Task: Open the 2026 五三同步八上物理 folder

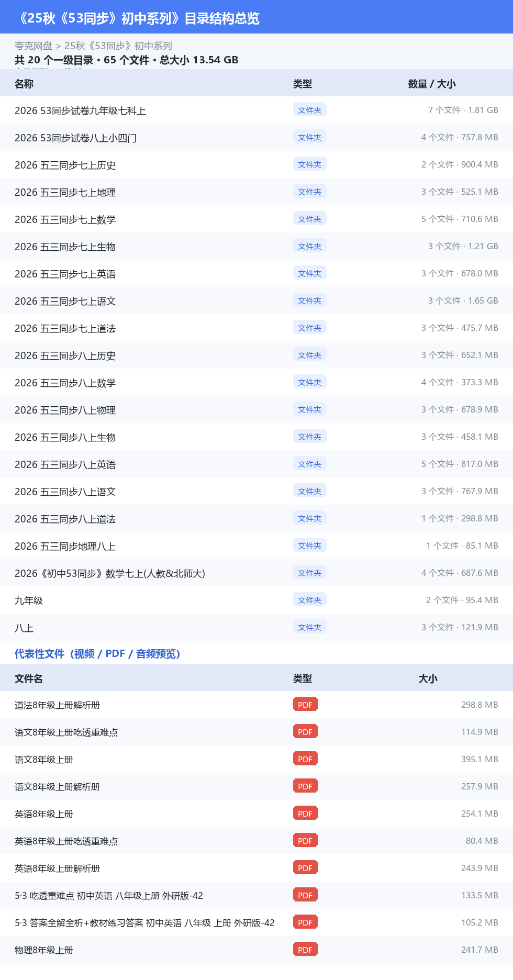Action: point(65,410)
